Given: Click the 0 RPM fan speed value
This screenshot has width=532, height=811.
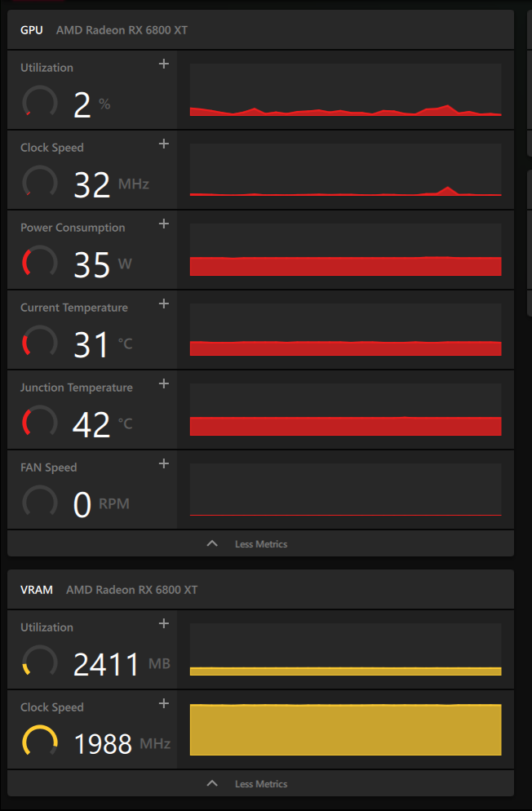Looking at the screenshot, I should [101, 504].
